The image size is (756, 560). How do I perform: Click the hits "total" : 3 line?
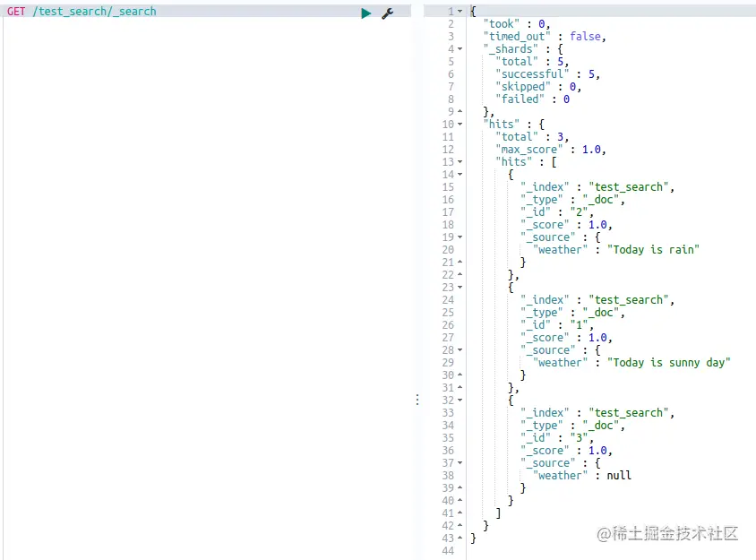coord(532,136)
